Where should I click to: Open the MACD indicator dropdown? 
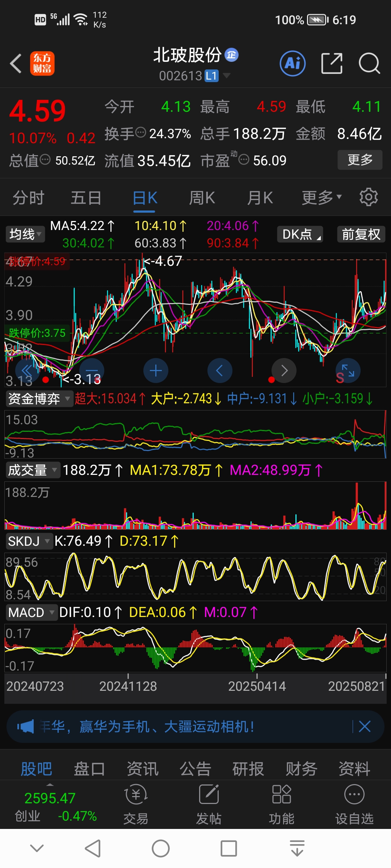click(x=31, y=612)
